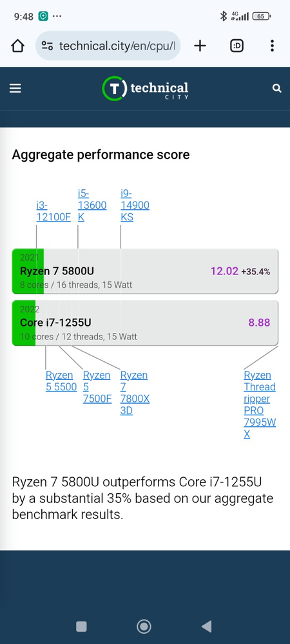Select the Core i7-1255U score bar
Image resolution: width=290 pixels, height=644 pixels.
pos(145,323)
